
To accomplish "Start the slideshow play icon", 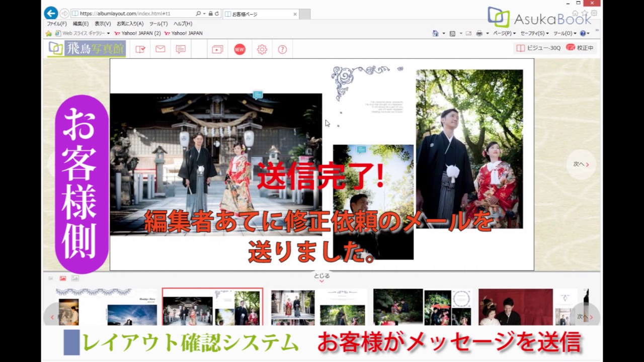I will click(217, 49).
